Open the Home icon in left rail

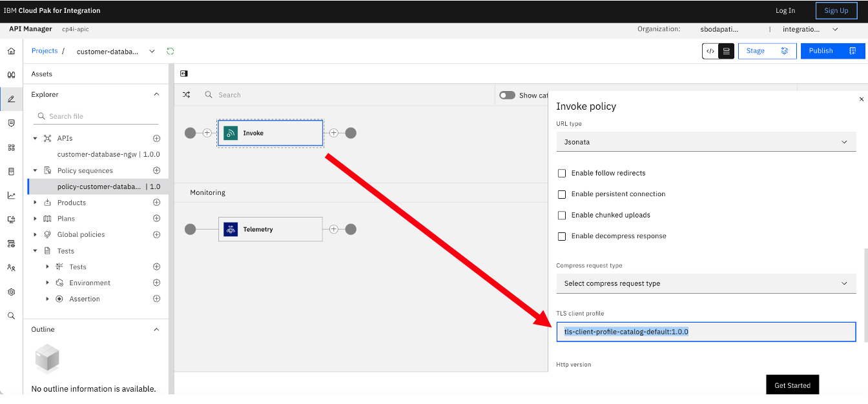pyautogui.click(x=11, y=51)
